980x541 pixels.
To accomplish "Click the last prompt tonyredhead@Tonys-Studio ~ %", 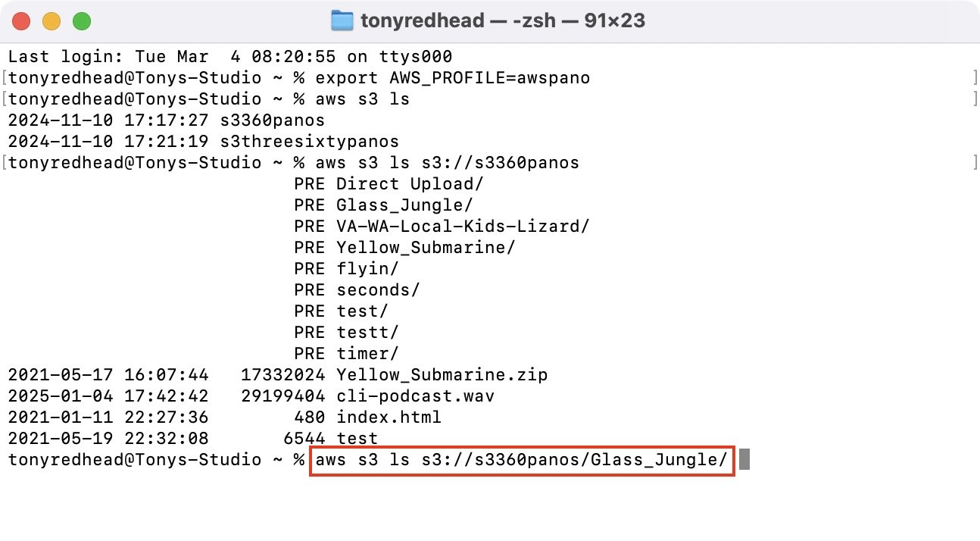I will tap(156, 459).
